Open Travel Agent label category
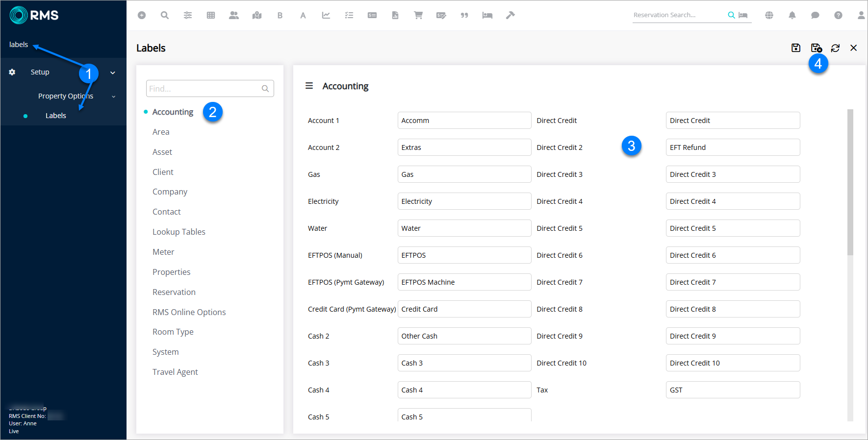 175,372
